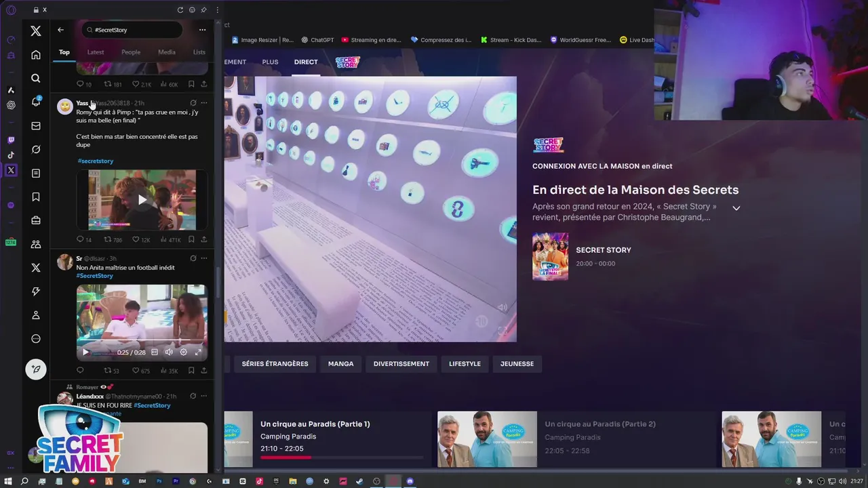
Task: Pin the X sidebar panel
Action: click(x=204, y=10)
